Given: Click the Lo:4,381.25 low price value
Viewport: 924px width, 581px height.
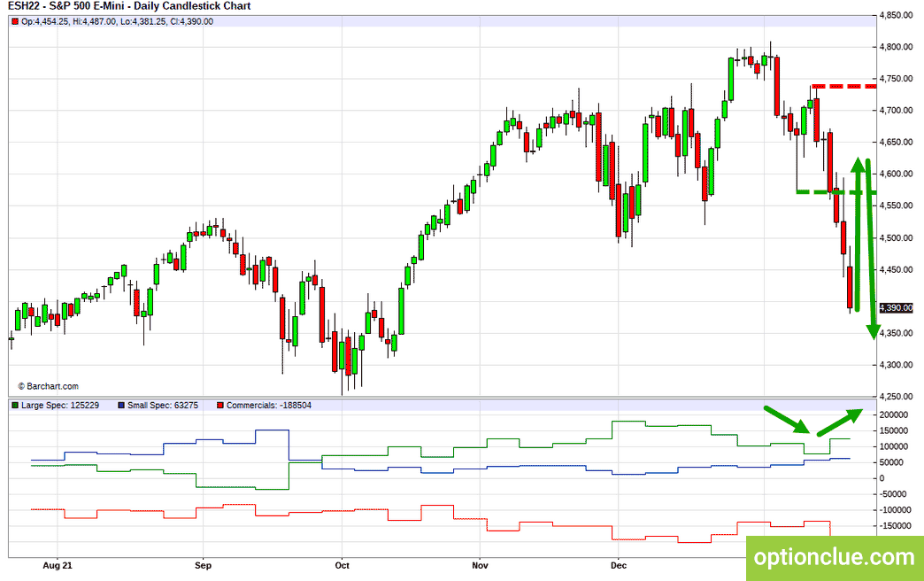Looking at the screenshot, I should click(143, 22).
